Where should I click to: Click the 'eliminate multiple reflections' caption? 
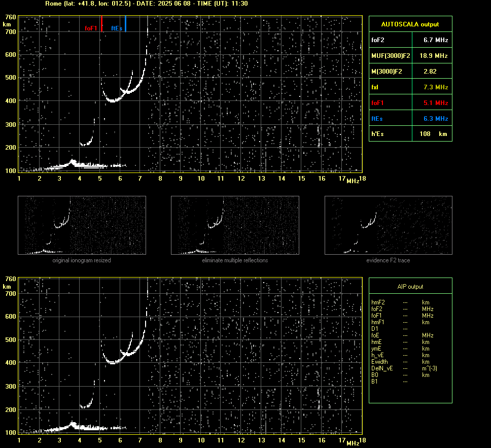point(235,260)
